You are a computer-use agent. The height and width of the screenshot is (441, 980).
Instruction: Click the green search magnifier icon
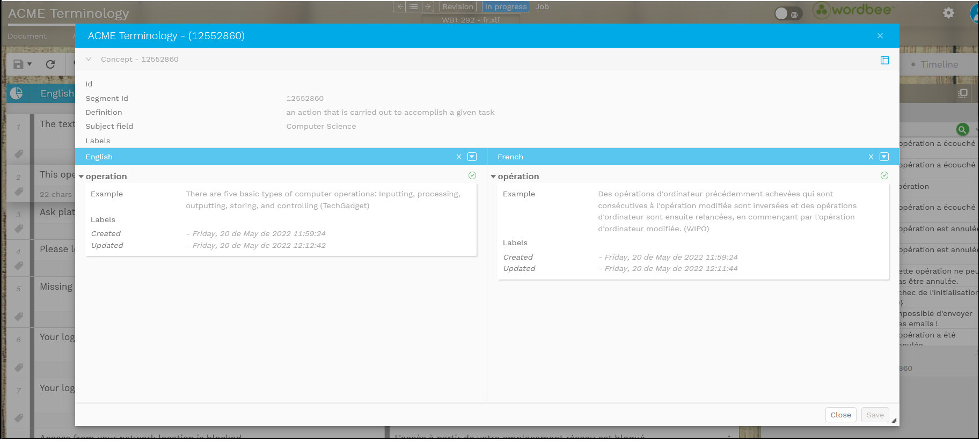pyautogui.click(x=962, y=129)
